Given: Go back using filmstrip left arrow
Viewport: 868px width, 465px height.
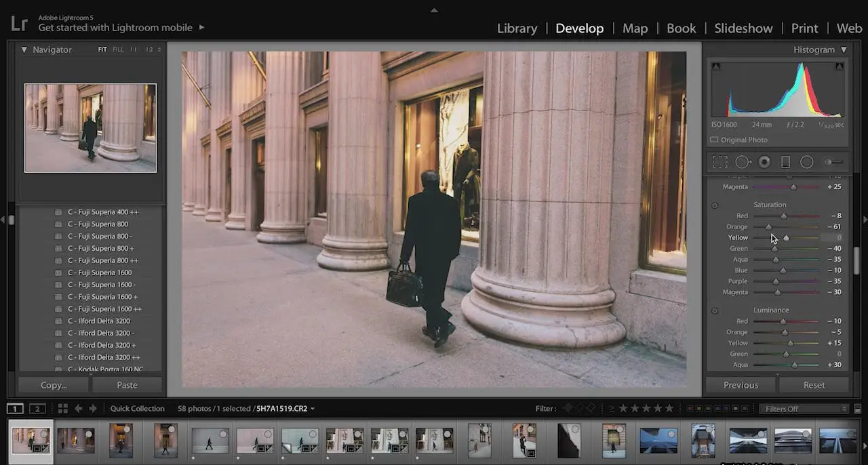Looking at the screenshot, I should coord(78,408).
